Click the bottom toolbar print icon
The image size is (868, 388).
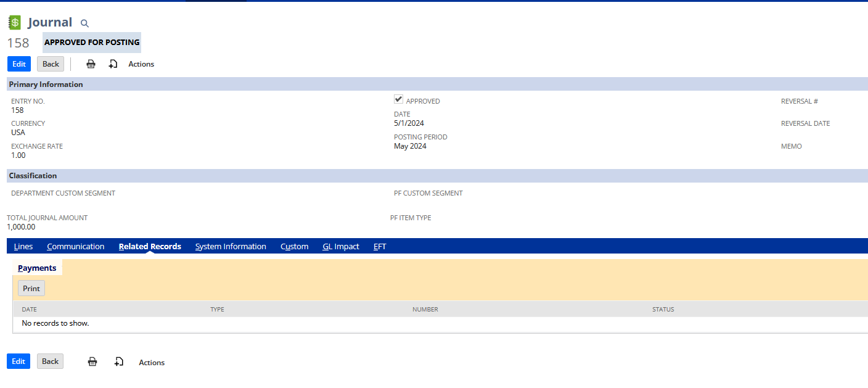(92, 362)
